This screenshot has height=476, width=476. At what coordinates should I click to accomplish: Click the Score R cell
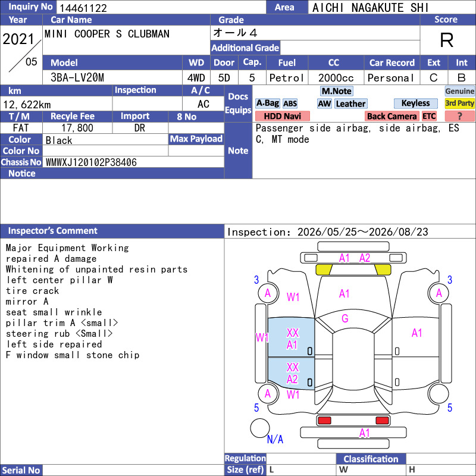[x=447, y=40]
